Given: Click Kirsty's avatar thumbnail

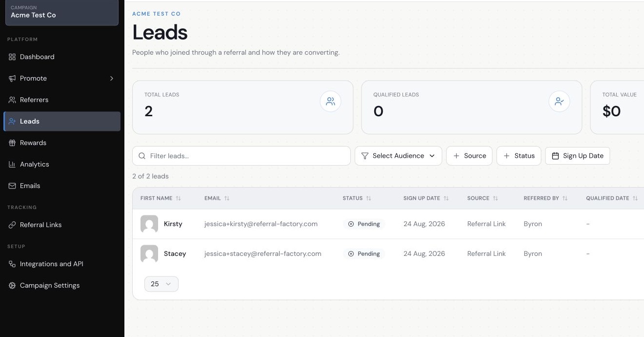Looking at the screenshot, I should [x=149, y=224].
